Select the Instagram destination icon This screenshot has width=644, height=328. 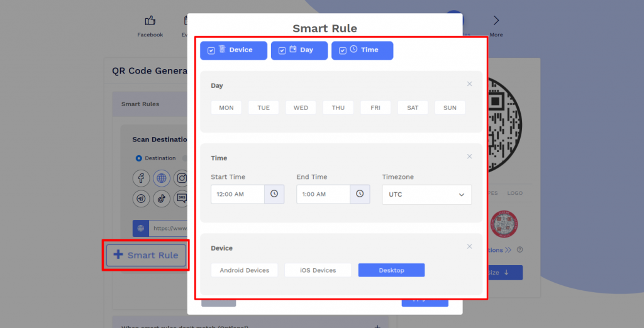(182, 178)
